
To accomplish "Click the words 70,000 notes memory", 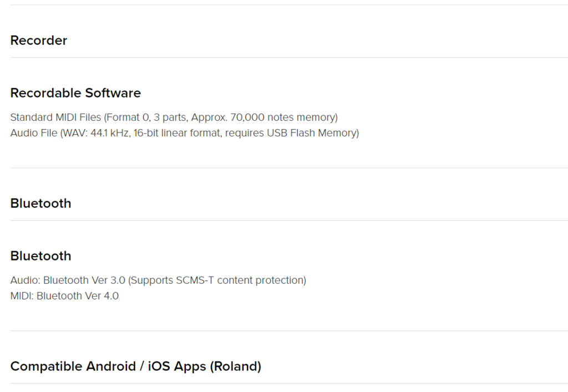I will (283, 118).
